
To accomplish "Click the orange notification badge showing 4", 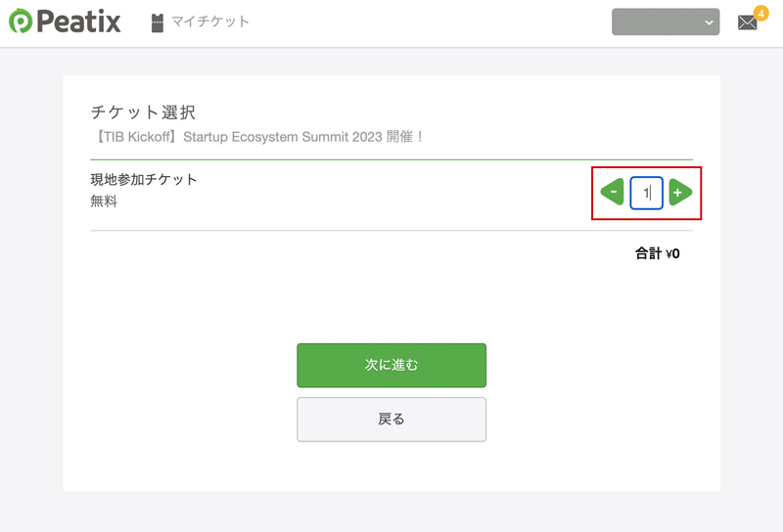I will click(x=760, y=13).
